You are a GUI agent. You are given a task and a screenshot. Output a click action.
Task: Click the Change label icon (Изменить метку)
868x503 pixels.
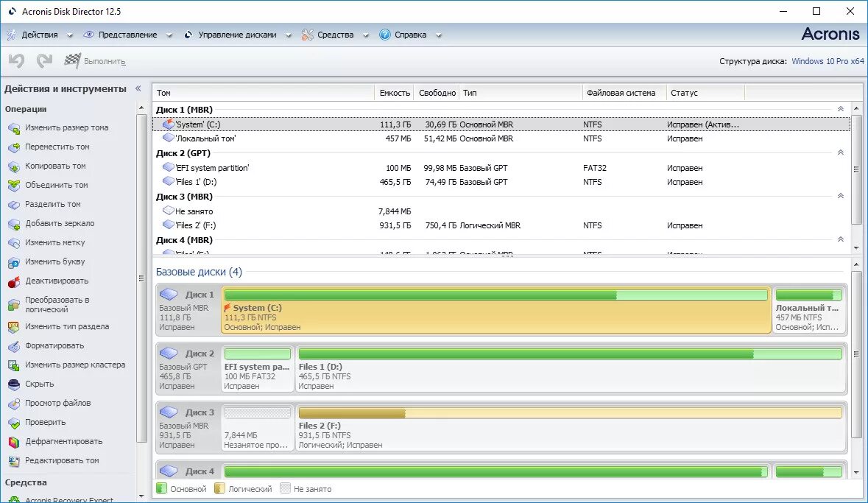tap(14, 242)
